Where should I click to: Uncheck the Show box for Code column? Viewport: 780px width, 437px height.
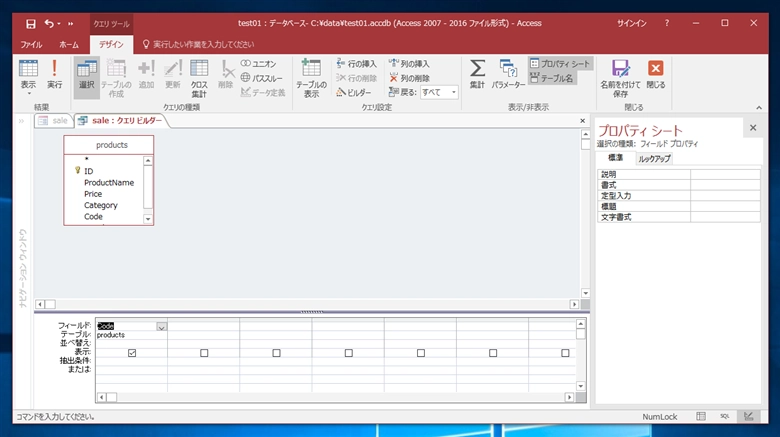(x=132, y=353)
